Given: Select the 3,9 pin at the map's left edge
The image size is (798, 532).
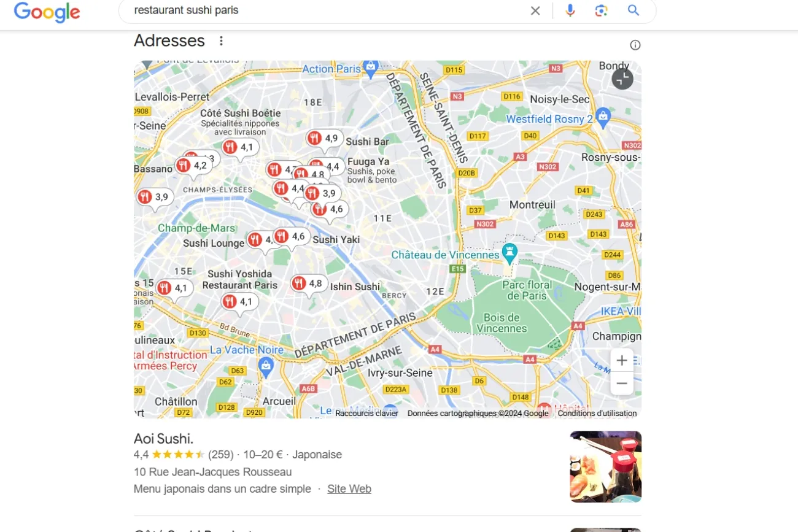Looking at the screenshot, I should 154,197.
